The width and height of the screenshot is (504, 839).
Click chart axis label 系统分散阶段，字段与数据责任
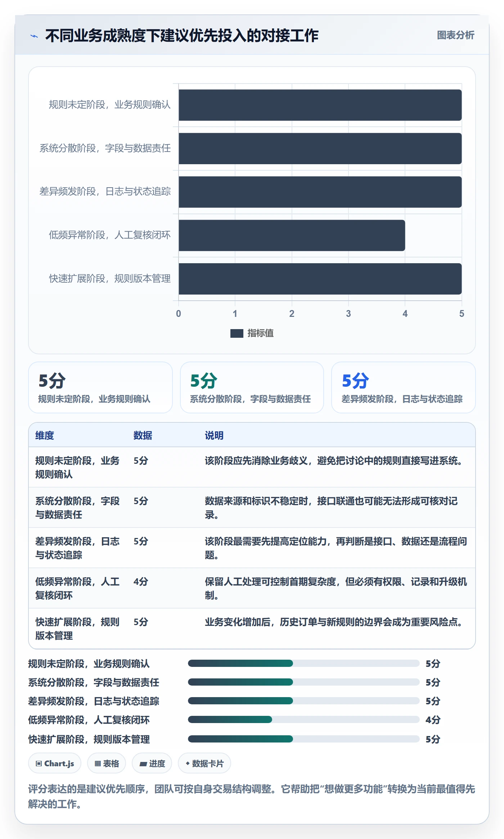click(x=105, y=148)
